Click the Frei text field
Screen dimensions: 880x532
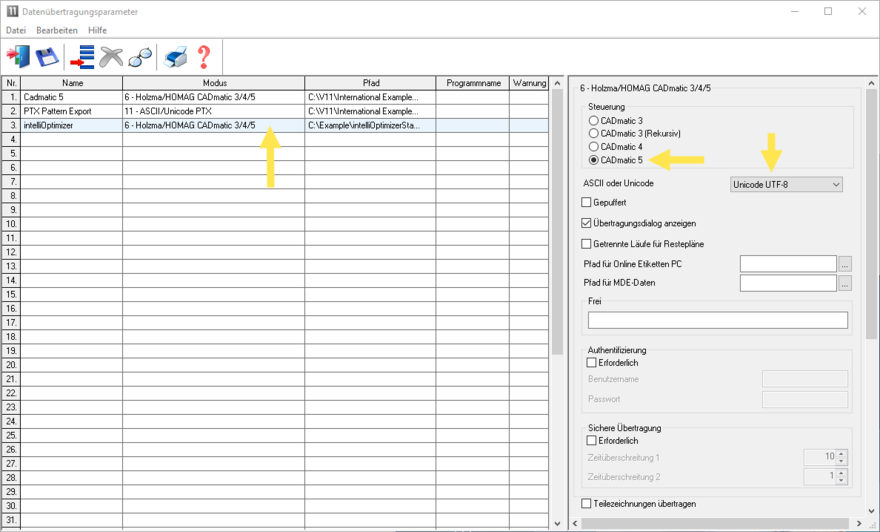tap(718, 320)
